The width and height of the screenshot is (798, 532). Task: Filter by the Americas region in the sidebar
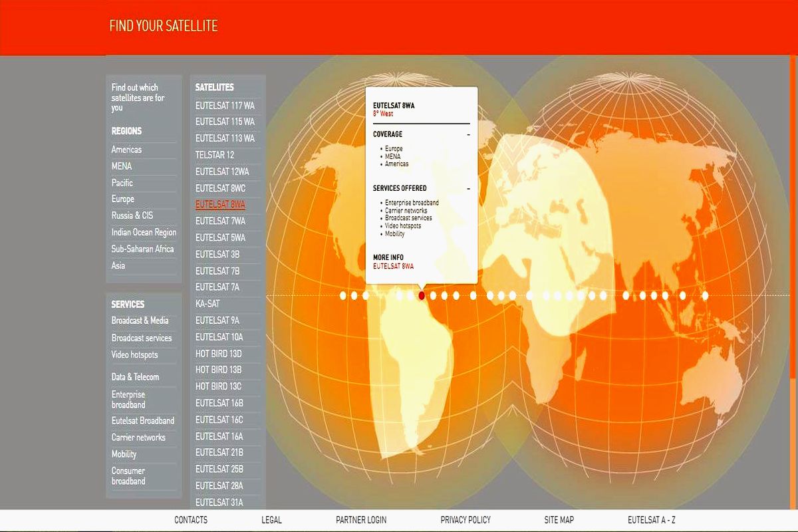click(x=126, y=150)
